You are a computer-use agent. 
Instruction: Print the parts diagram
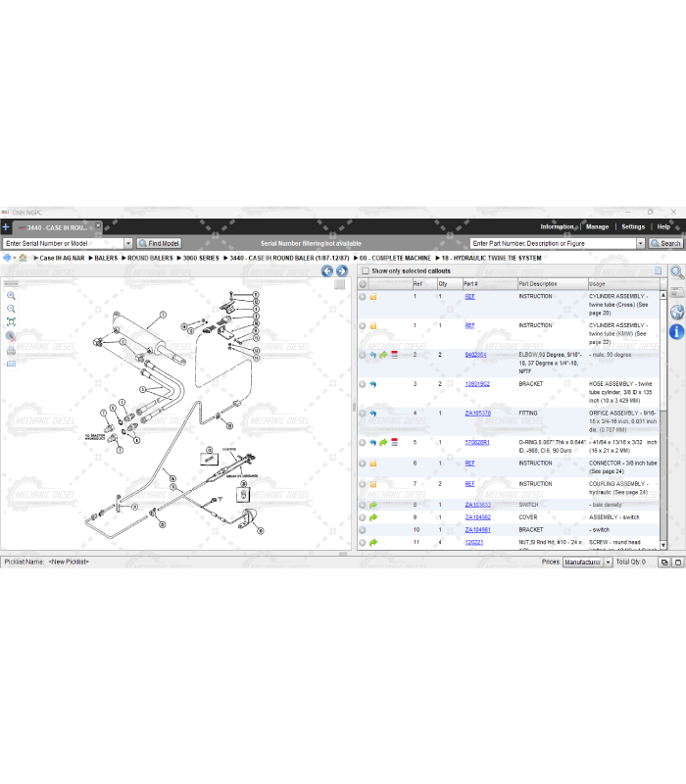(12, 349)
